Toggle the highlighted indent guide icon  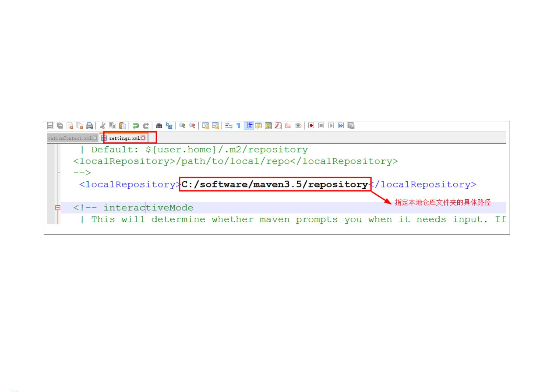pyautogui.click(x=249, y=126)
